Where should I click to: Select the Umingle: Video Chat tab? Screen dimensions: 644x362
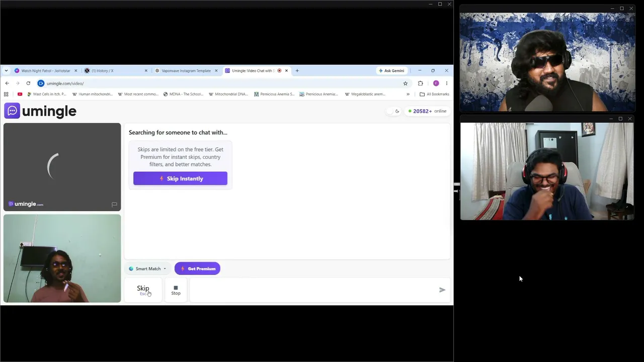(256, 71)
